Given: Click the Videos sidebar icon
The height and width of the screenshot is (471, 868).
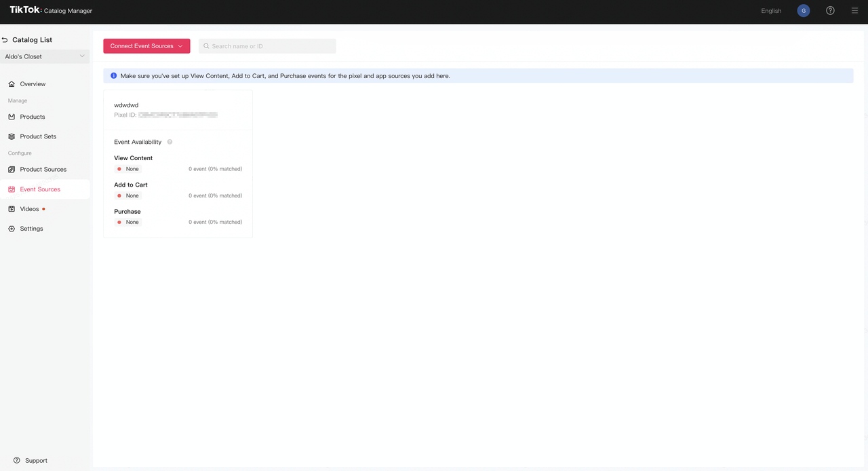Looking at the screenshot, I should 12,209.
